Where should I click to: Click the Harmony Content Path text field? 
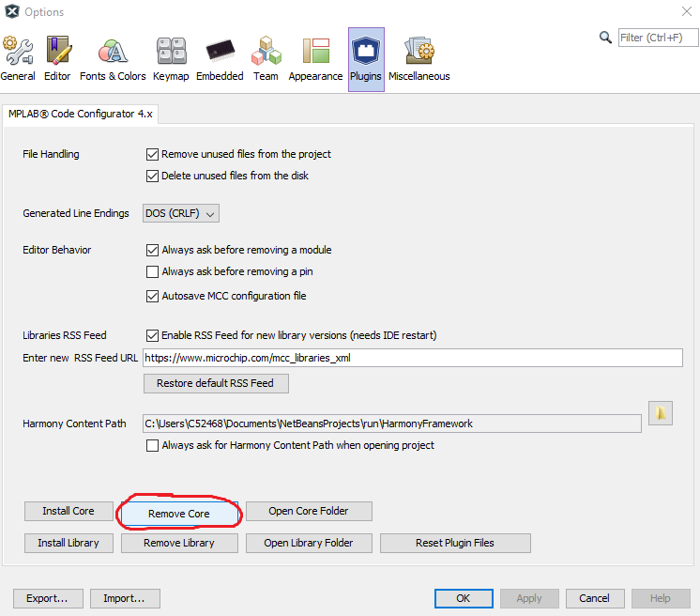point(392,423)
